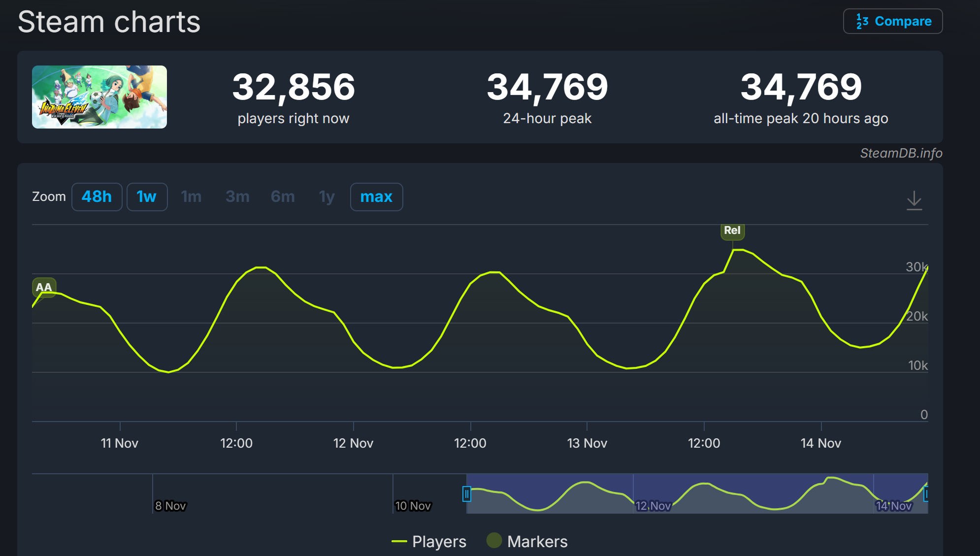The image size is (980, 556).
Task: Click the 1y zoom option
Action: pyautogui.click(x=327, y=197)
